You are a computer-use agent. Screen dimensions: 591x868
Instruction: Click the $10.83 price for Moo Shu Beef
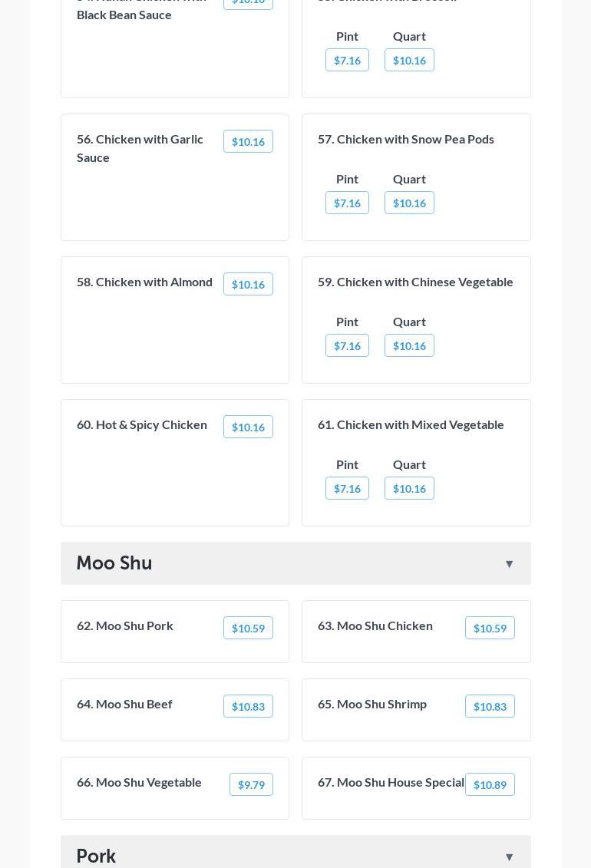click(248, 707)
